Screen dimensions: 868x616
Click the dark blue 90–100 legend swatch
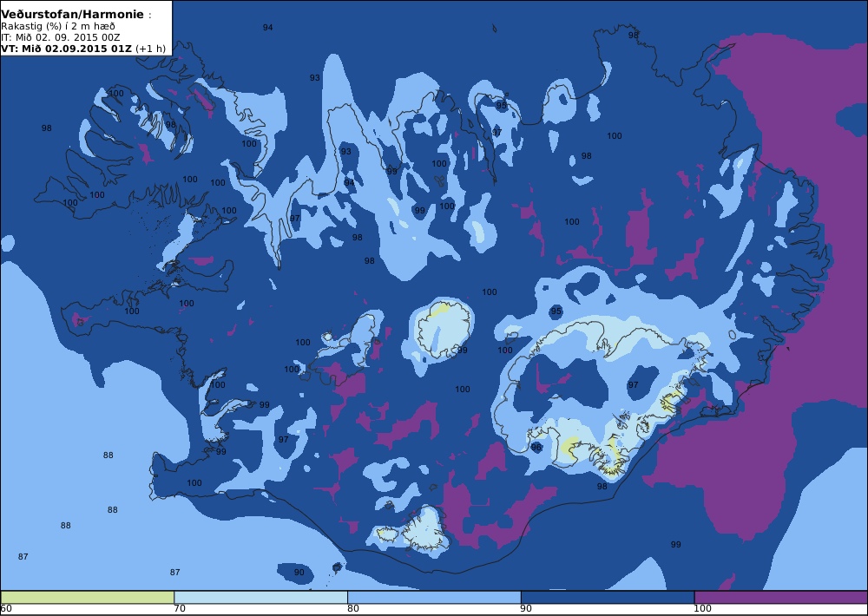pyautogui.click(x=608, y=597)
